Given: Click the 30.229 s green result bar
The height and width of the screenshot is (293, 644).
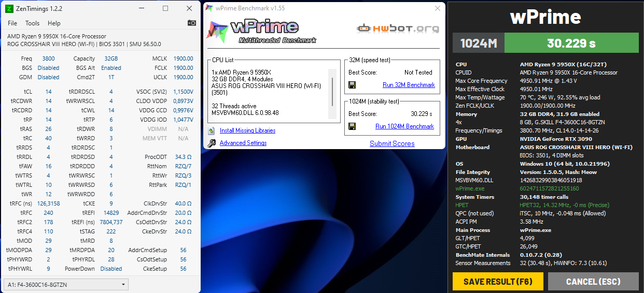Looking at the screenshot, I should point(572,43).
